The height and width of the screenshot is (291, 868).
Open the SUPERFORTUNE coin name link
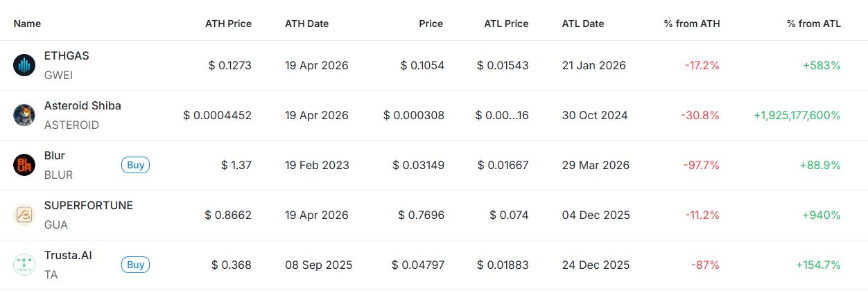point(88,206)
